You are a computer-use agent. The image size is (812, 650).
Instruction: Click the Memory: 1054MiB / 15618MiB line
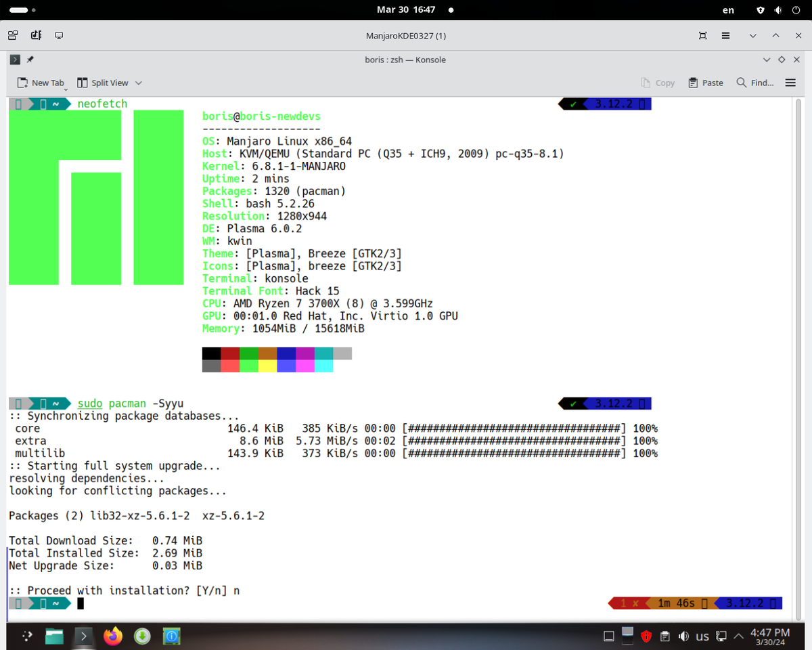(284, 328)
